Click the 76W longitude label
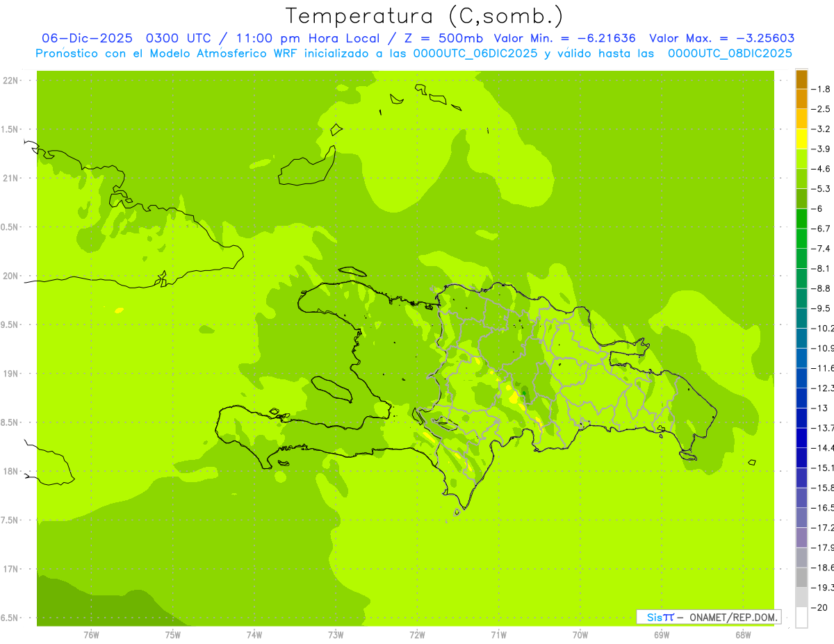 point(91,634)
